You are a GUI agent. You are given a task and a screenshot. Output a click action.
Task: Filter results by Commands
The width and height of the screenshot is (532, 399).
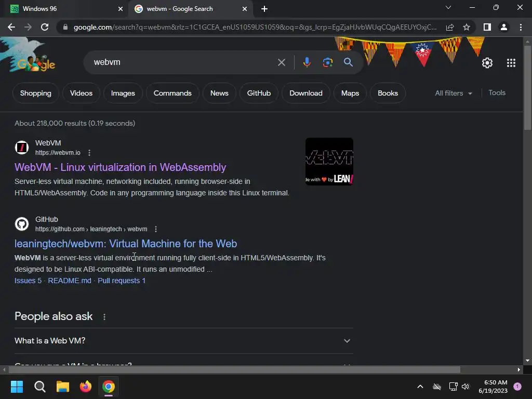pos(172,93)
